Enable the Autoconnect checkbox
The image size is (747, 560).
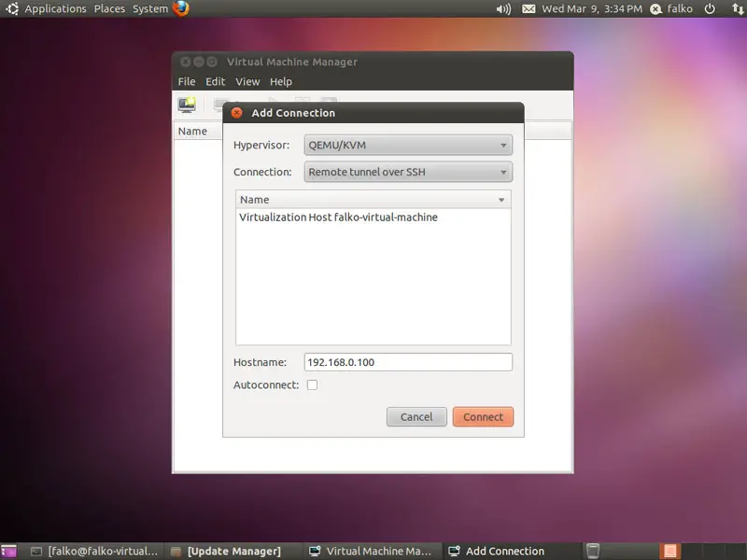(313, 385)
